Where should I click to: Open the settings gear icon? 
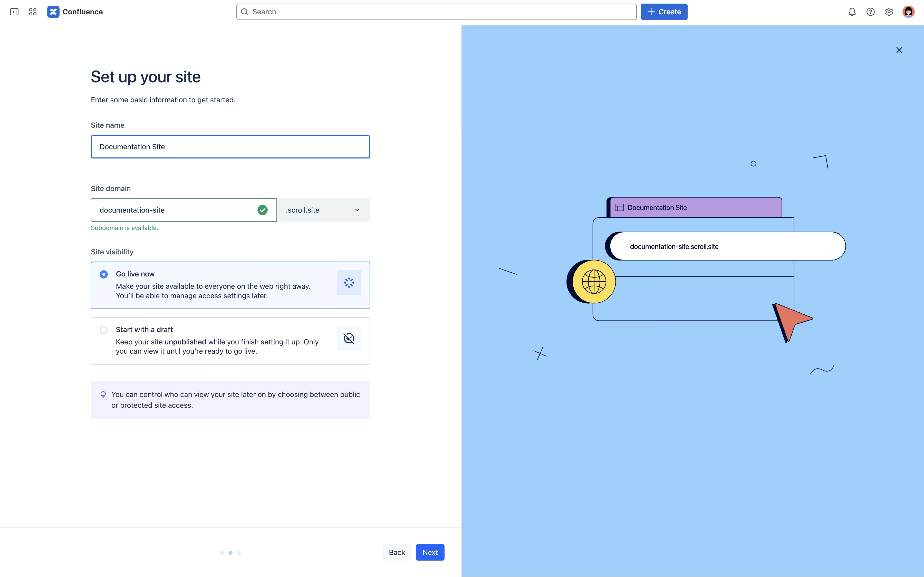click(889, 12)
